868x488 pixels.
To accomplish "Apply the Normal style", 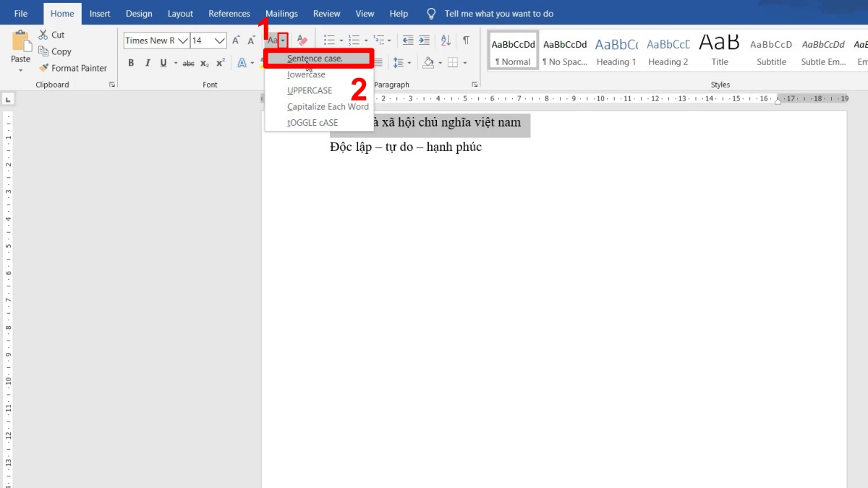I will pos(514,51).
